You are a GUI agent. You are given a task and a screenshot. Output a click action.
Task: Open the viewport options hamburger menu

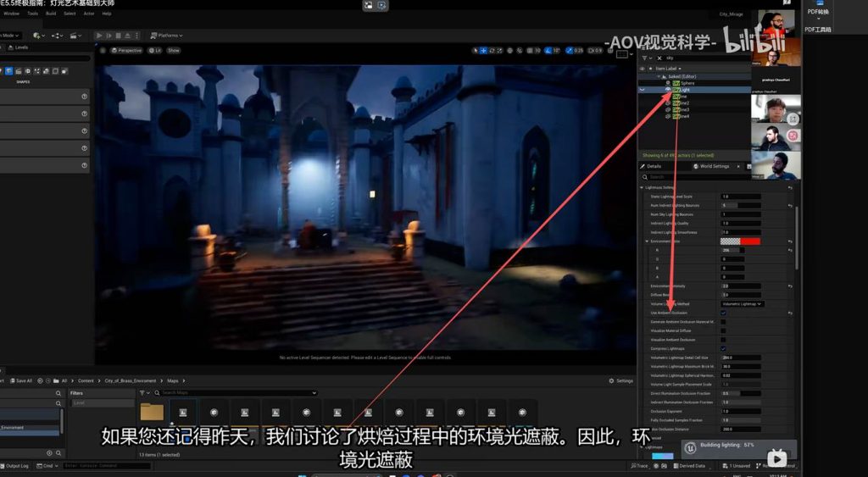[x=103, y=51]
